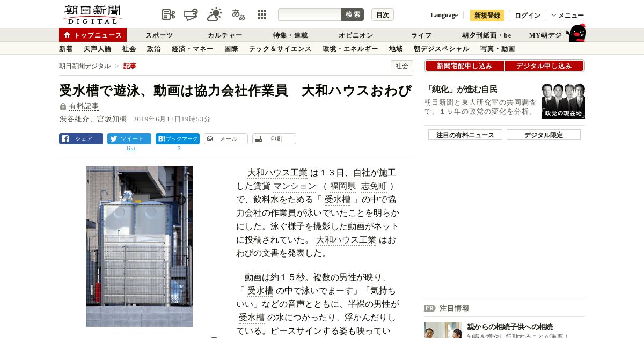The image size is (644, 338).
Task: Click the Facebook icon on シェア button
Action: point(65,138)
